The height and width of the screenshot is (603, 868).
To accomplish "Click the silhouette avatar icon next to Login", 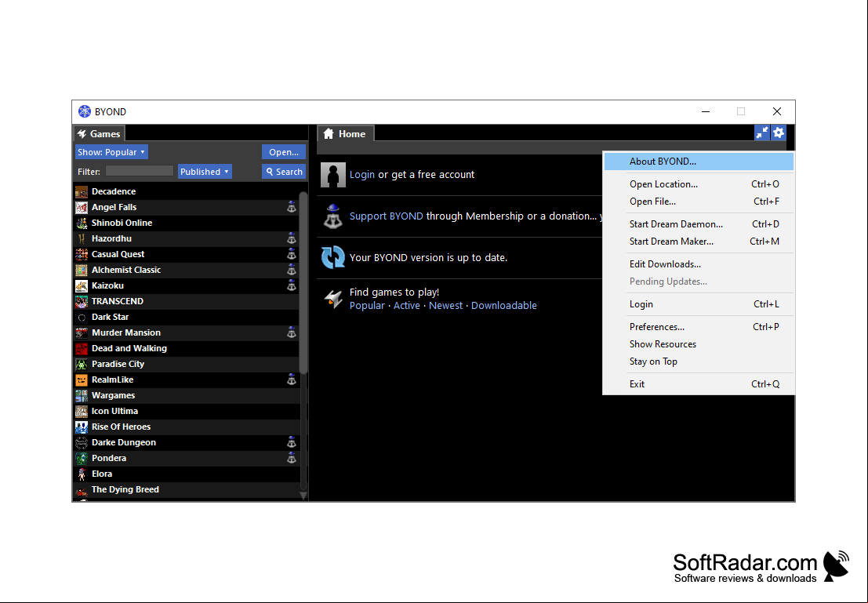I will (332, 175).
